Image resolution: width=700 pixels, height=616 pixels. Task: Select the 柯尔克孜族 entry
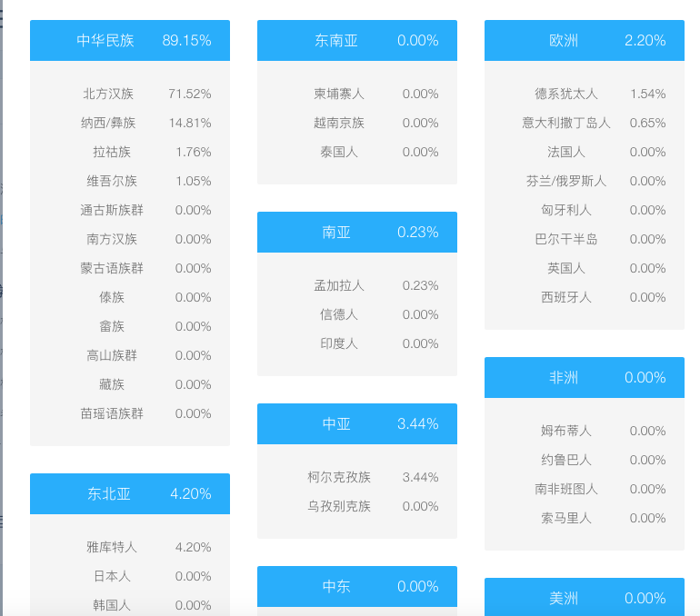[x=356, y=477]
